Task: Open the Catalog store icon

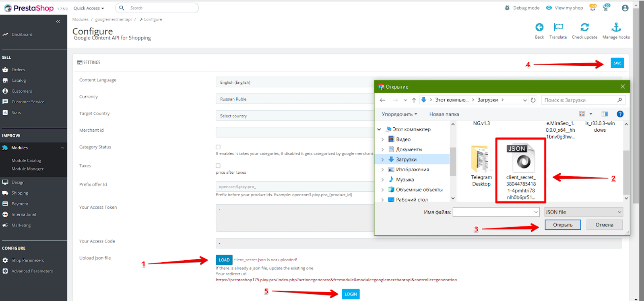Action: (5, 81)
